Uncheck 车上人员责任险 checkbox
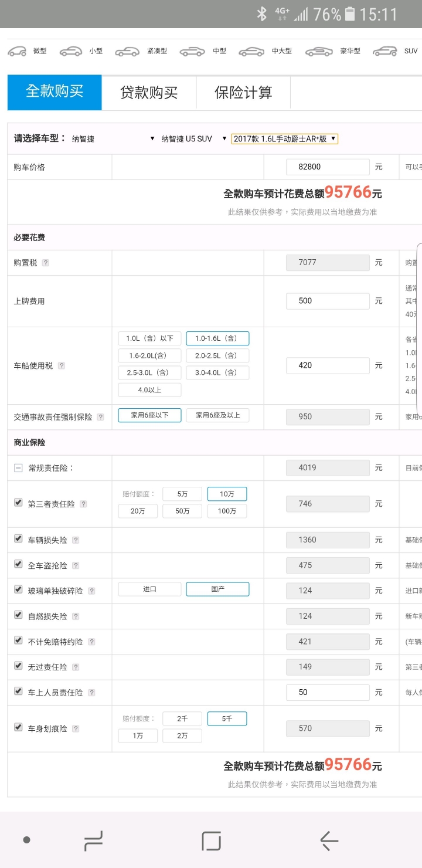This screenshot has width=422, height=868. pyautogui.click(x=19, y=691)
